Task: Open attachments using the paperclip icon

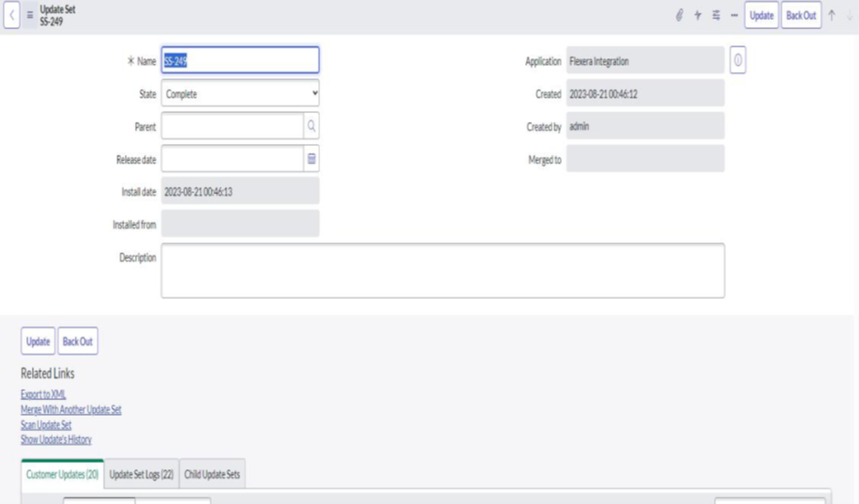Action: [x=679, y=15]
